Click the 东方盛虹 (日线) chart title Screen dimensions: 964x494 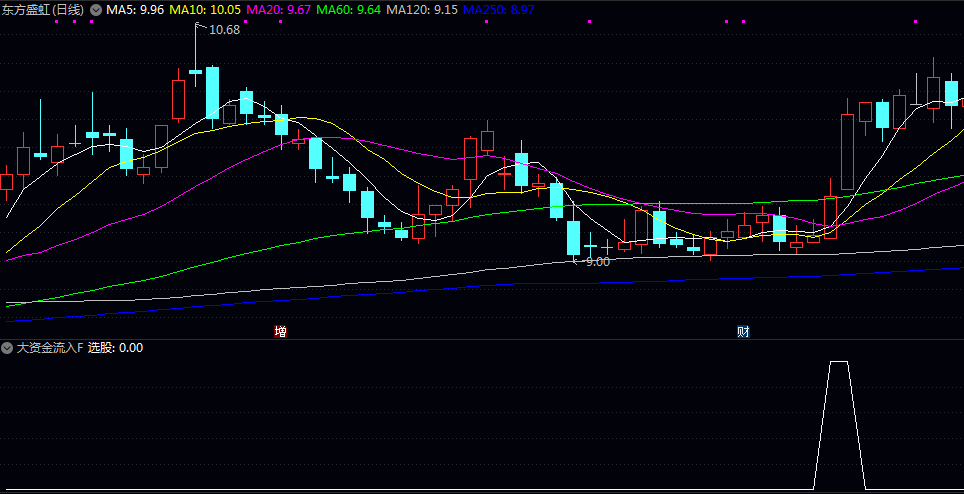44,9
